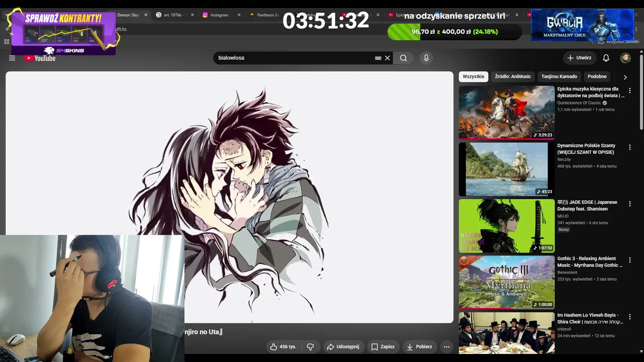Open the YouTube hamburger guide menu
Viewport: 644px width, 362px height.
12,58
